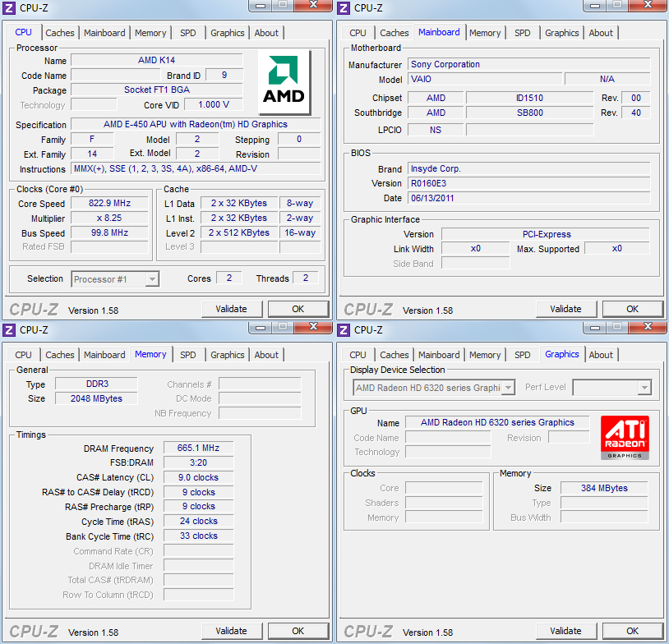
Task: Click the GPU memory Size value 384 MBytes
Action: 604,488
